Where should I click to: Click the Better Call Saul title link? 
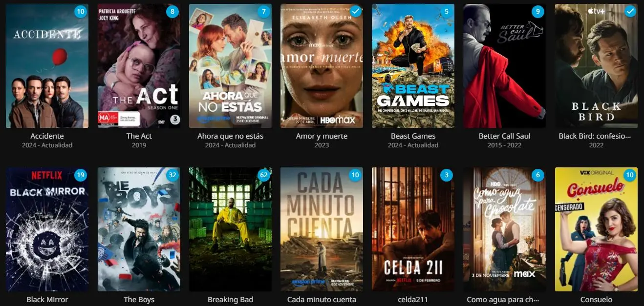coord(504,136)
